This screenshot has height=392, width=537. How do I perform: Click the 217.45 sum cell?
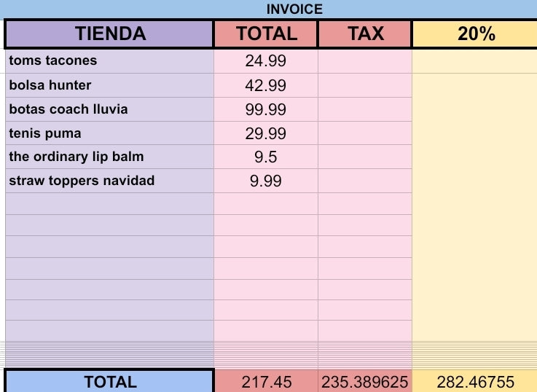[266, 382]
